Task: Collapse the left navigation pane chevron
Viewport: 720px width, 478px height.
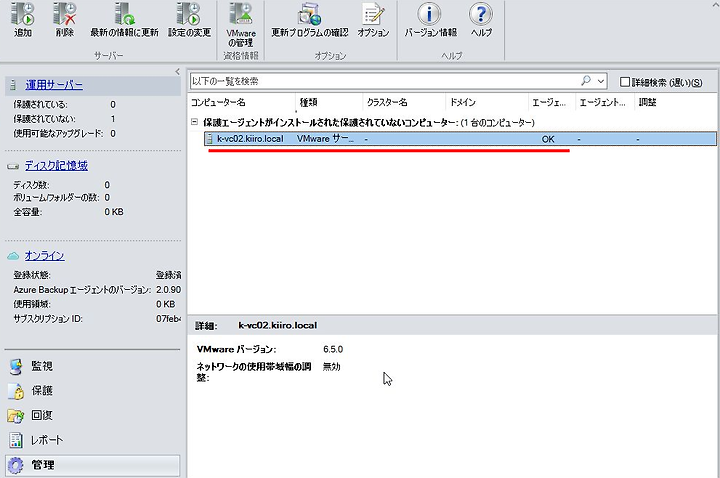Action: coord(178,72)
